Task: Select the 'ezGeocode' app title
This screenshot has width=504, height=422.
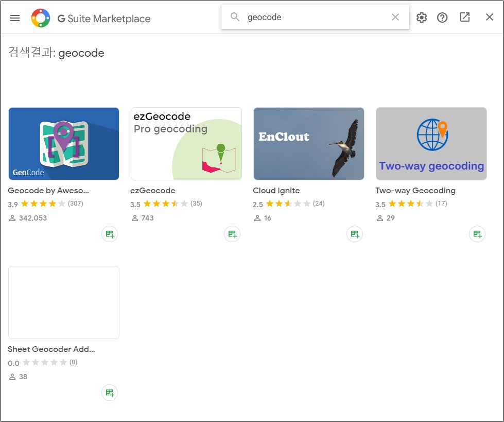Action: pyautogui.click(x=153, y=191)
